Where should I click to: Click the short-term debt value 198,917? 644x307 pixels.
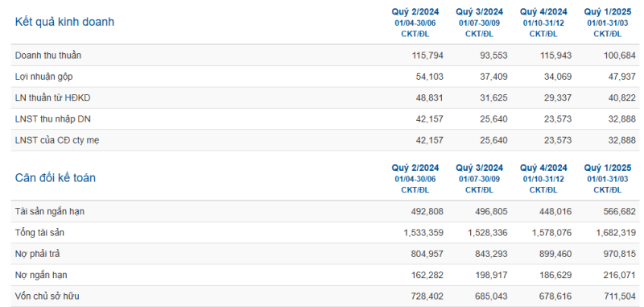492,276
